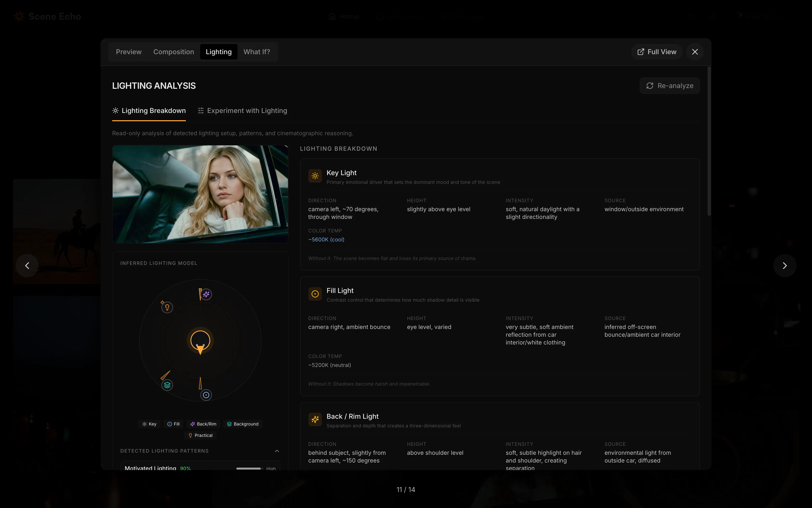Image resolution: width=812 pixels, height=508 pixels.
Task: Open Home in the background navigation bar
Action: [344, 16]
